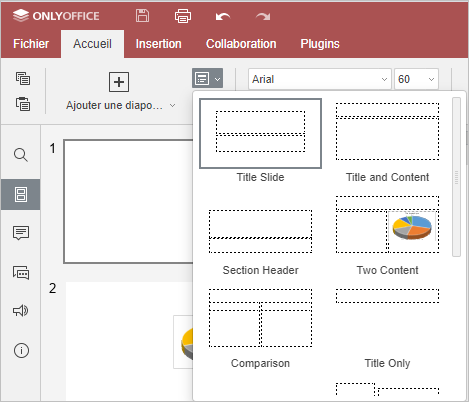Open the Search panel in sidebar
Screen dimensions: 469x402
coord(21,155)
